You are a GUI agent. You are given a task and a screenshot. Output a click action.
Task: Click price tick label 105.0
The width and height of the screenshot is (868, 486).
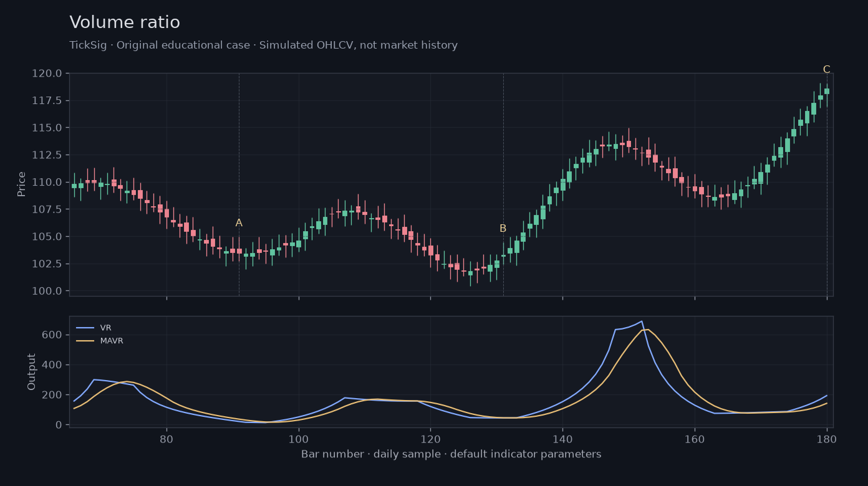pyautogui.click(x=47, y=237)
